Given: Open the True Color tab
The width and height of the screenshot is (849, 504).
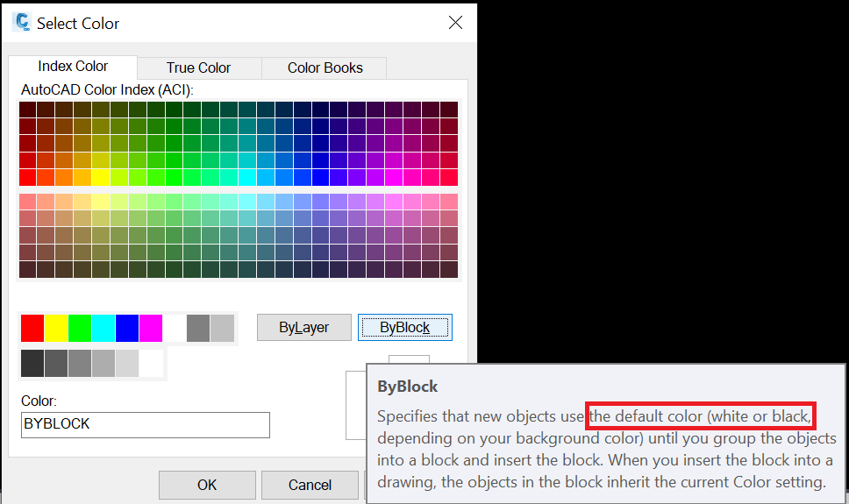Looking at the screenshot, I should pos(199,68).
